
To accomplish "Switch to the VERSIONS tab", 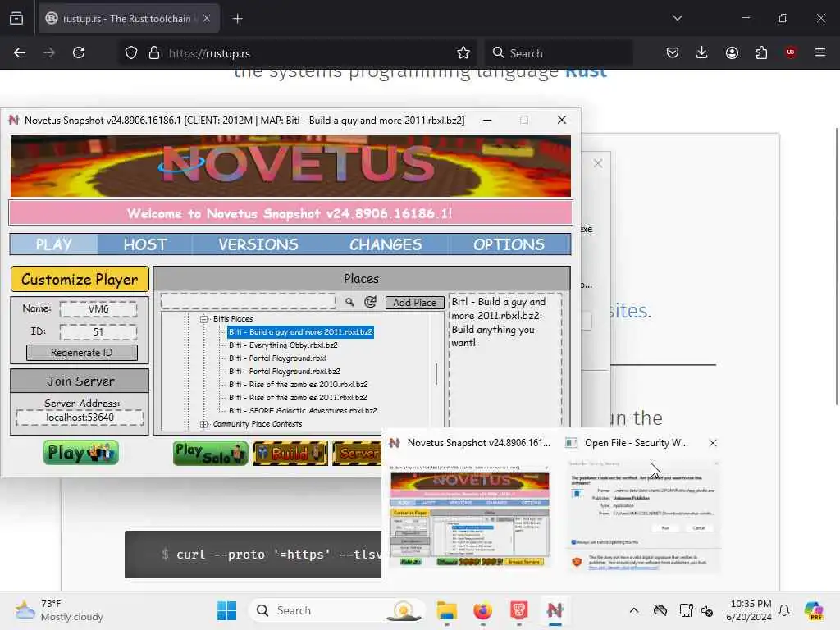I will pyautogui.click(x=258, y=244).
